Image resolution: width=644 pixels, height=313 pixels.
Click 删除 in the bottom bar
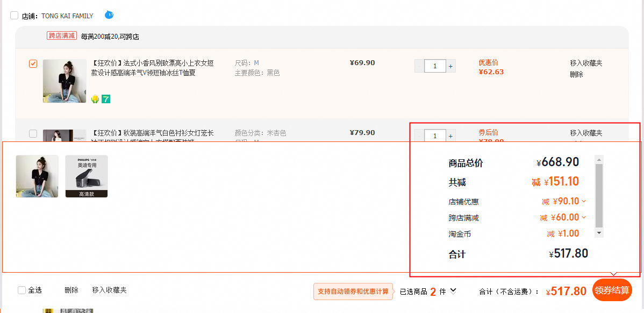[x=71, y=290]
